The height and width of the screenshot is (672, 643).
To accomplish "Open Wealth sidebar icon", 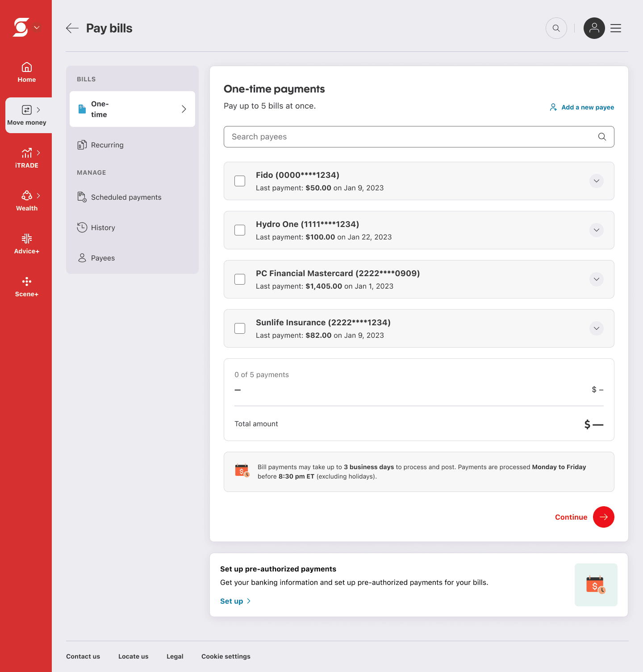I will coord(27,196).
